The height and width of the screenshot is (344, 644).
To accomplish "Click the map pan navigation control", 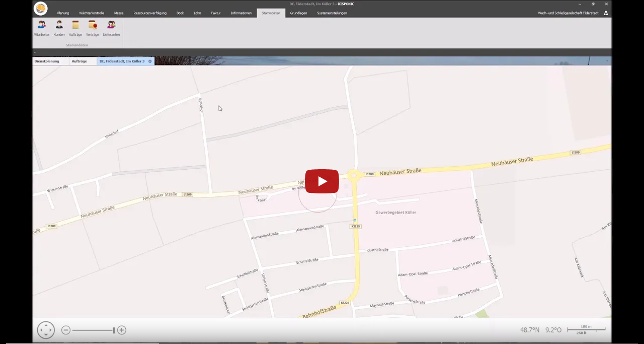I will (x=46, y=330).
